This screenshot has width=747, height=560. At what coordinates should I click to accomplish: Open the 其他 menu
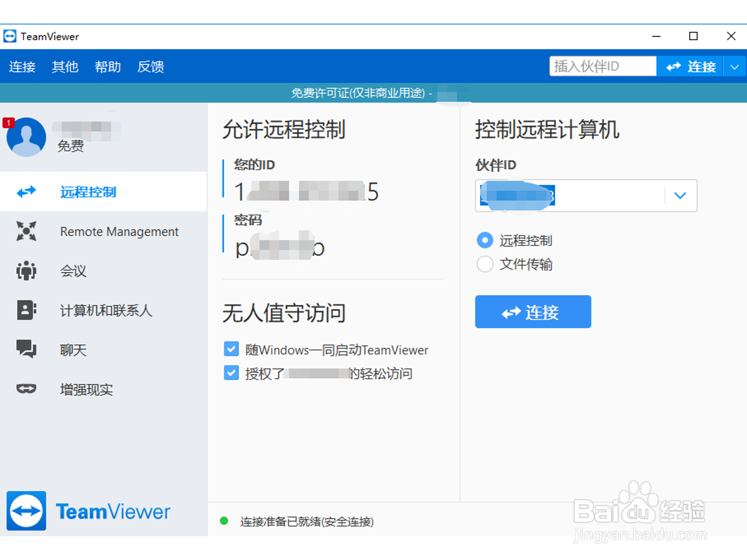pyautogui.click(x=65, y=66)
